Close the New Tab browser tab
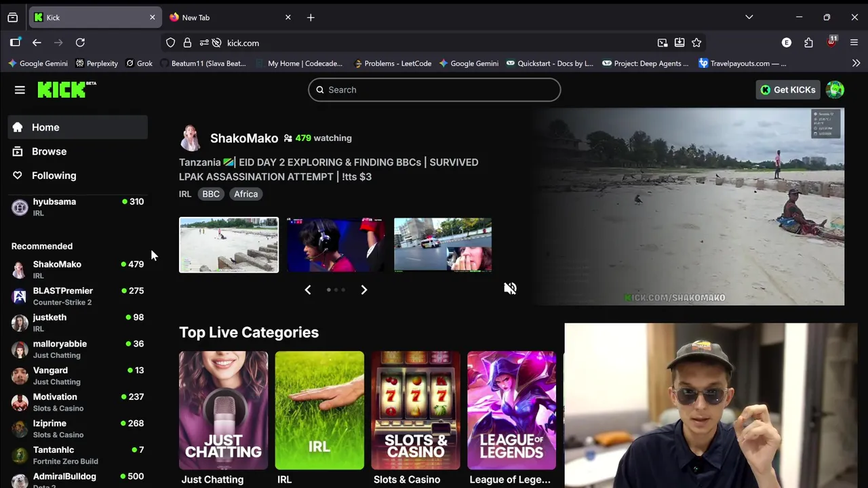The image size is (868, 488). click(x=288, y=18)
